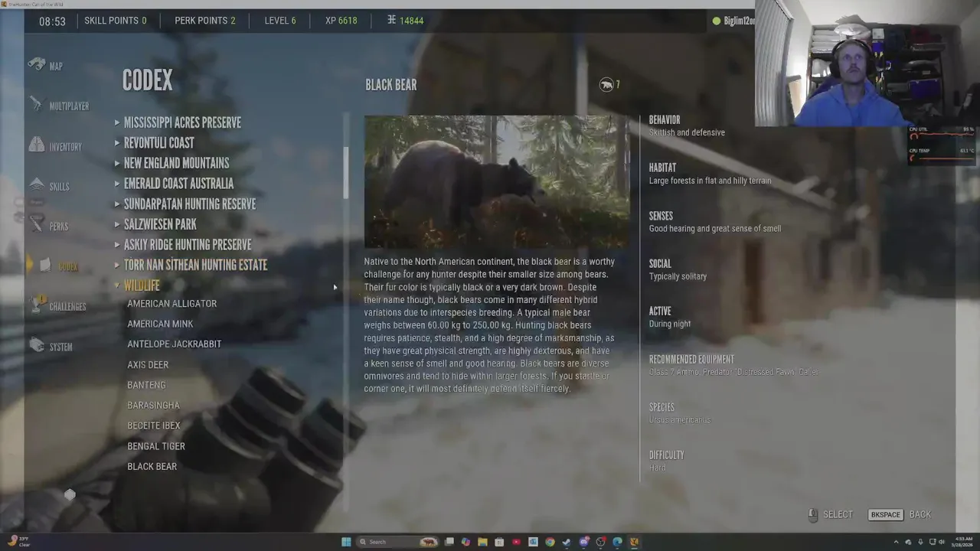Screen dimensions: 980x551
Task: Click the taskbar Search box
Action: [x=398, y=542]
